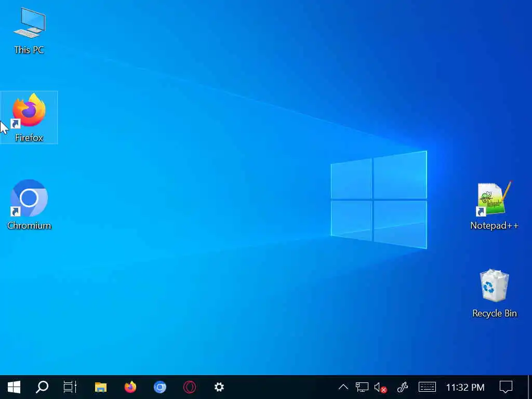532x399 pixels.
Task: Open the 11:32 PM clock flyout
Action: click(x=465, y=387)
